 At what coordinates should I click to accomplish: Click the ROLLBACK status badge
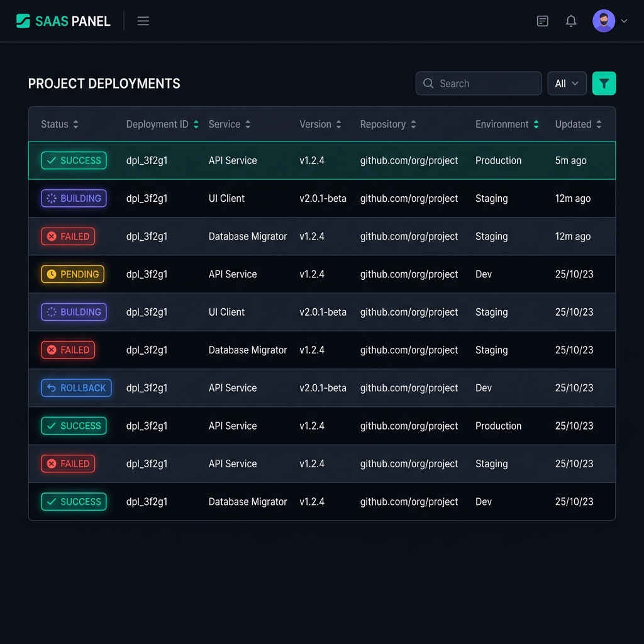pos(76,387)
